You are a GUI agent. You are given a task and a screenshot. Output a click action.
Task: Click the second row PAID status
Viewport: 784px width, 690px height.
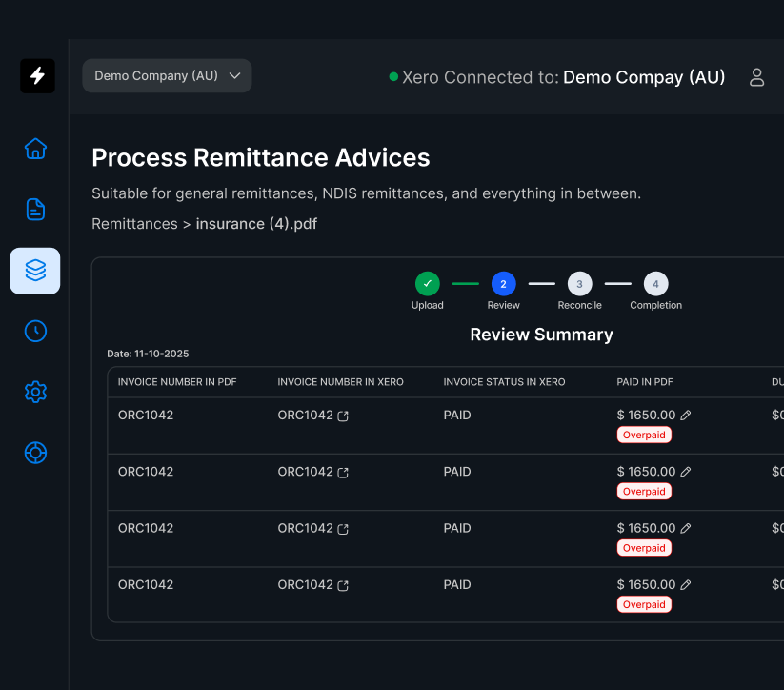(457, 472)
